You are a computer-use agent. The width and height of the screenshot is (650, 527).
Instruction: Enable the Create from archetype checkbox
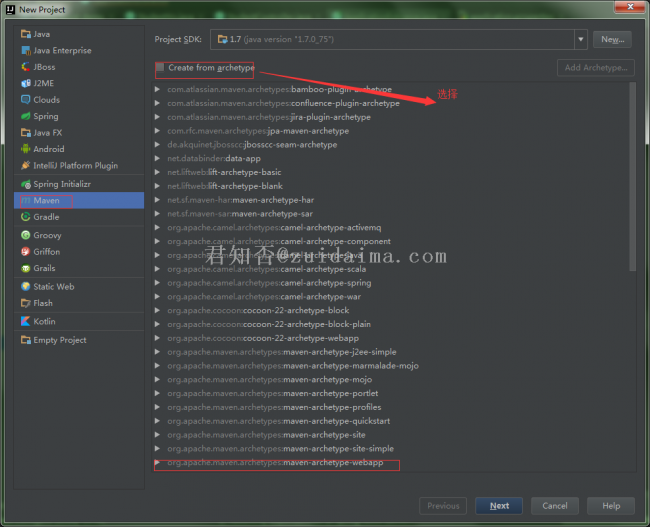tap(160, 68)
